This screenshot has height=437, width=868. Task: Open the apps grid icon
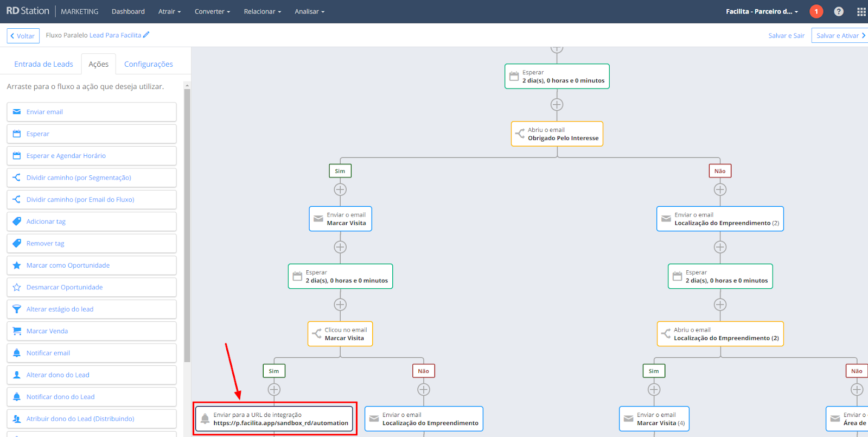point(861,11)
